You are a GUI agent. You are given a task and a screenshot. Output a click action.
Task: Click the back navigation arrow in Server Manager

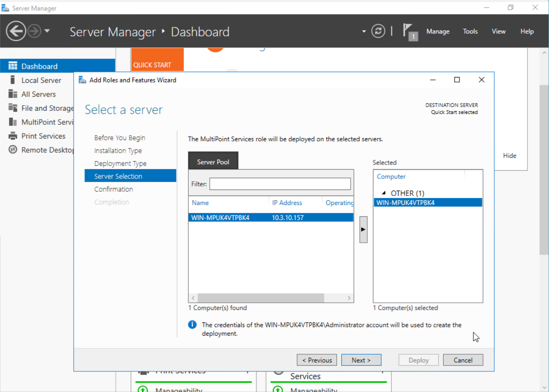(16, 31)
